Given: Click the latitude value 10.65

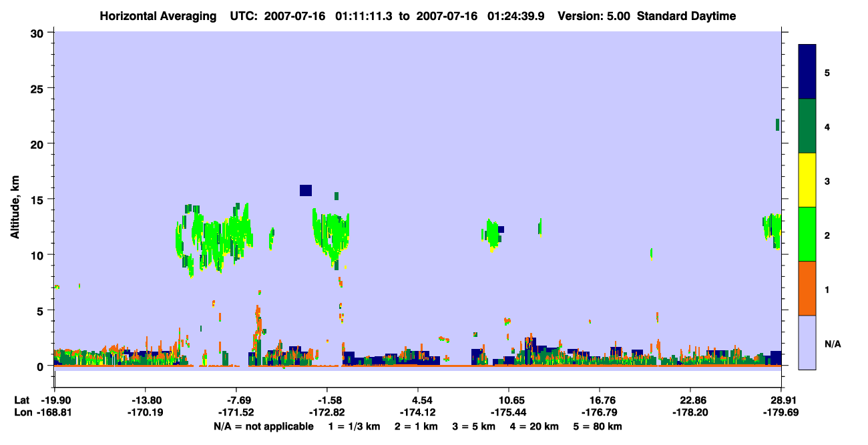Looking at the screenshot, I should (509, 400).
